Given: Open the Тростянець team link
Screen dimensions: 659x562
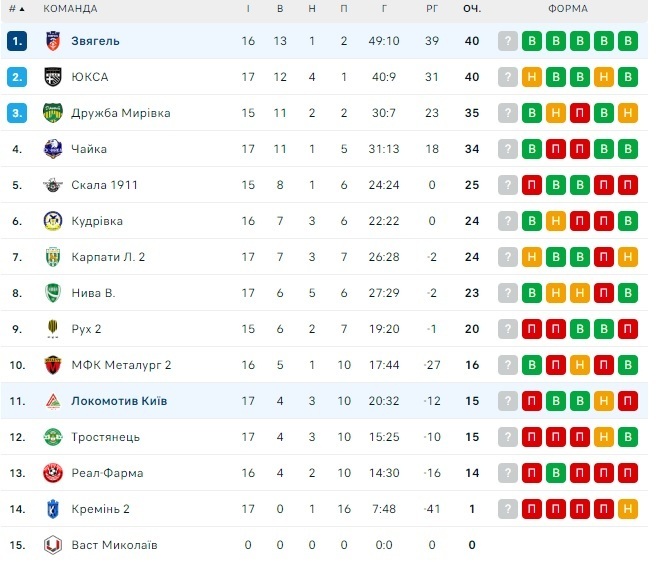Looking at the screenshot, I should coord(105,437).
